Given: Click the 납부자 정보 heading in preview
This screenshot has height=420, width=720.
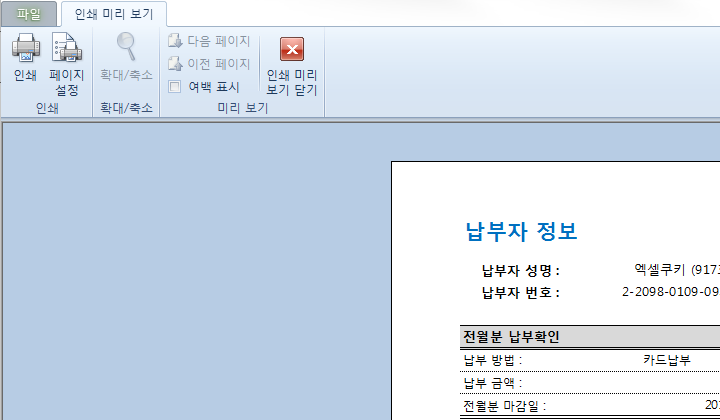Looking at the screenshot, I should (521, 231).
